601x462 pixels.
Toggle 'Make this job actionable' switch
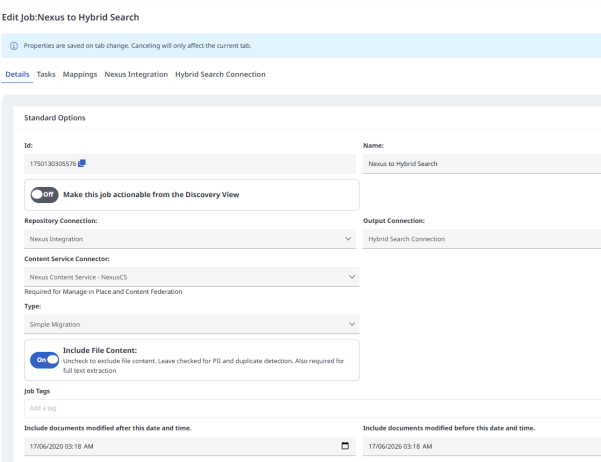tap(44, 194)
